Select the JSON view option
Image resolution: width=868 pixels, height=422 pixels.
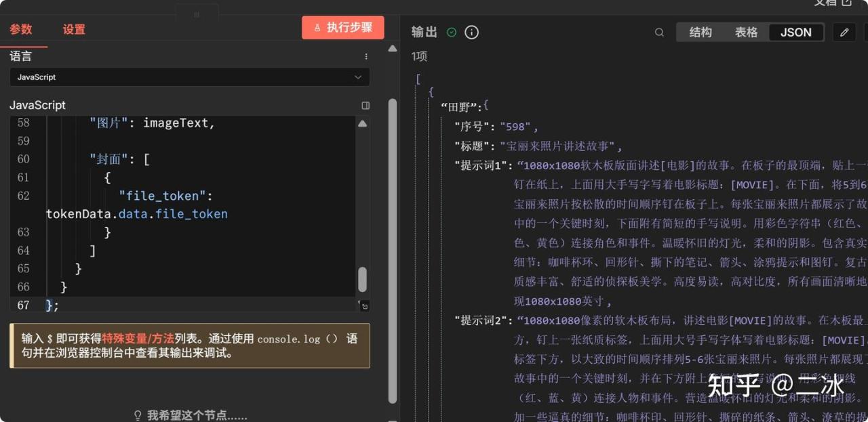(x=795, y=33)
